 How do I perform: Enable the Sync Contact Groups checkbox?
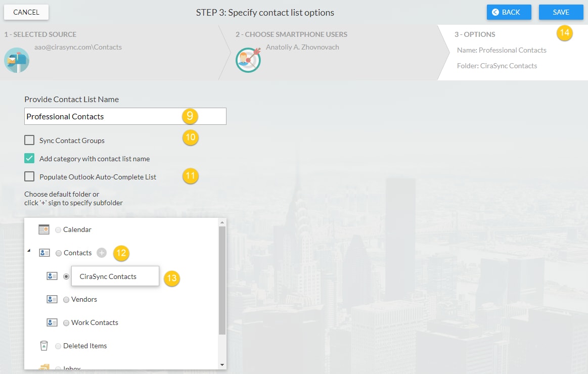pyautogui.click(x=29, y=140)
